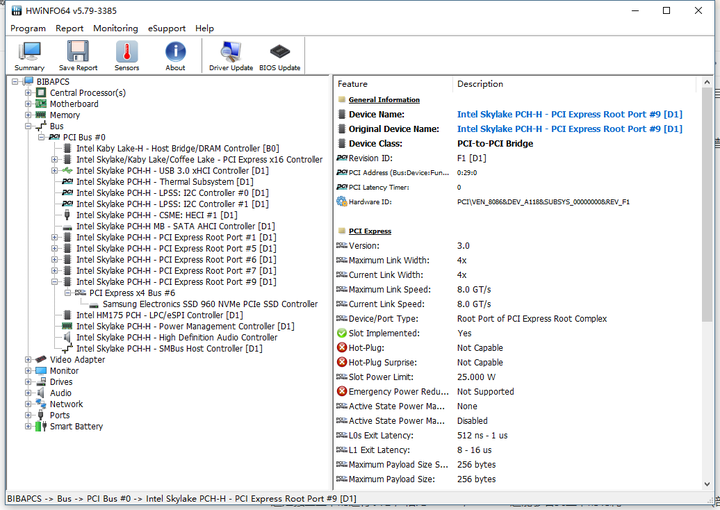The height and width of the screenshot is (510, 720).
Task: Click the Network tree icon
Action: tap(41, 404)
